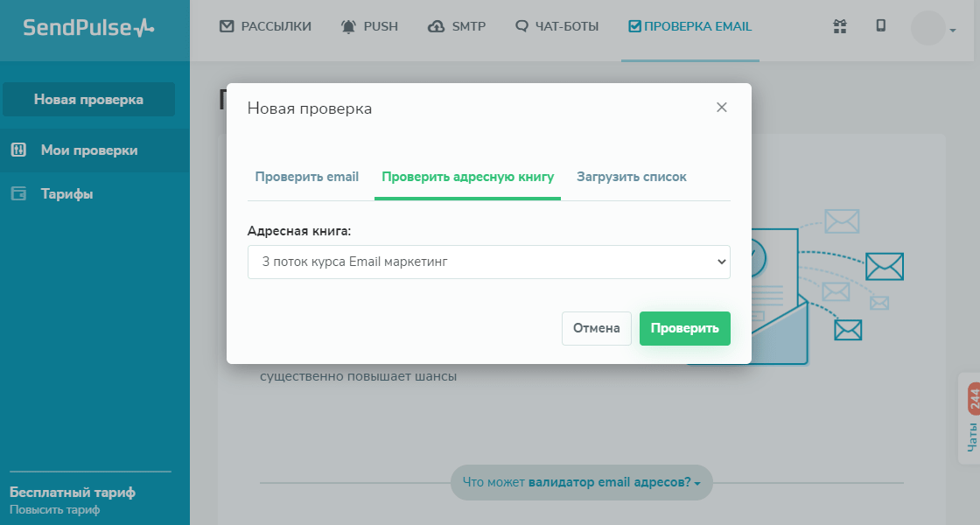Expand the Что может валидатор section
The image size is (980, 525).
click(x=582, y=482)
